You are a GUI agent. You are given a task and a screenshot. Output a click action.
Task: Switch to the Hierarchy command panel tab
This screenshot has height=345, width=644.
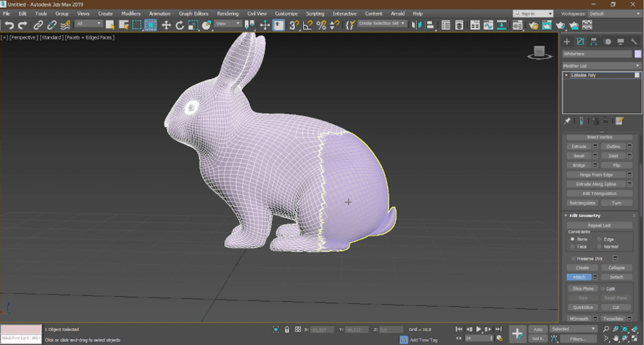pyautogui.click(x=594, y=41)
